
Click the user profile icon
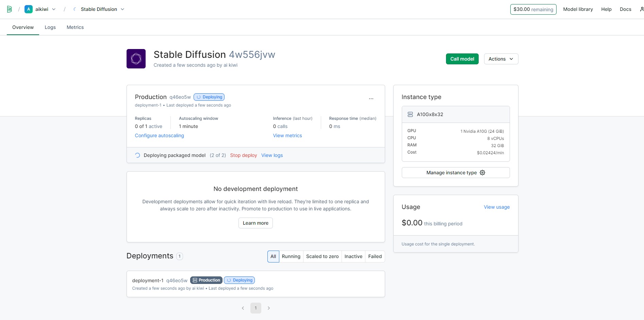pyautogui.click(x=642, y=9)
